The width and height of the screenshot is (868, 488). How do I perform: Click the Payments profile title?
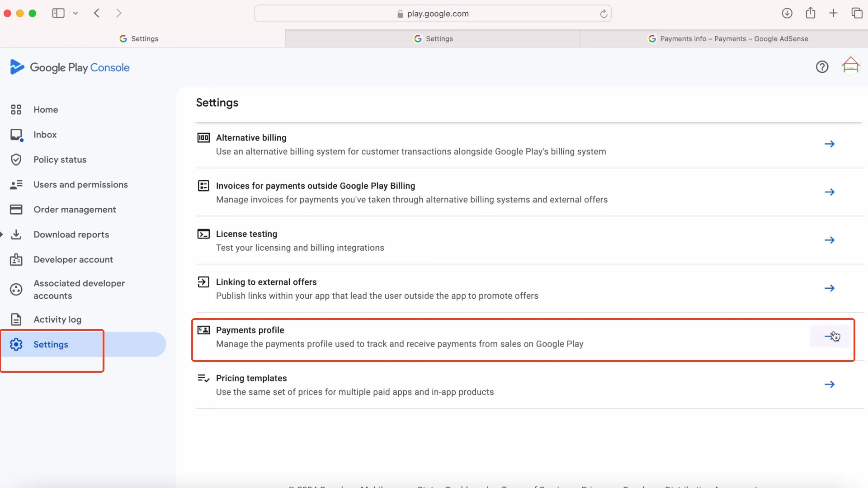click(250, 330)
